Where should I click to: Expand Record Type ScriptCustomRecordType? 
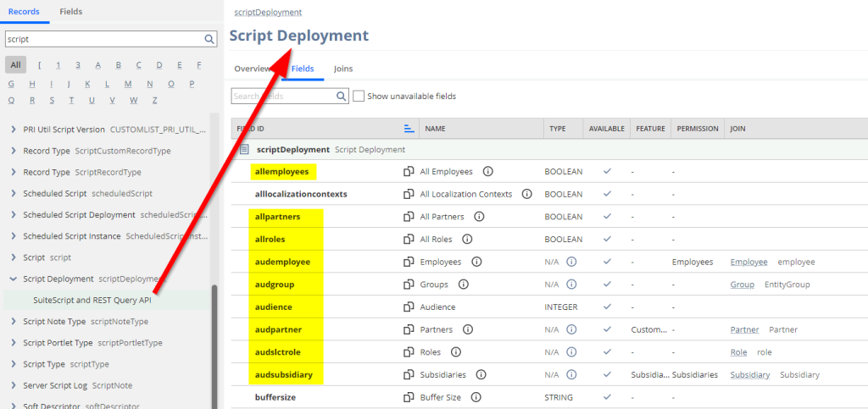tap(14, 151)
